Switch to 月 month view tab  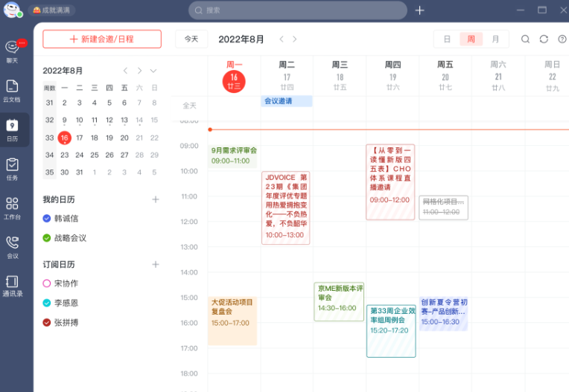(495, 39)
